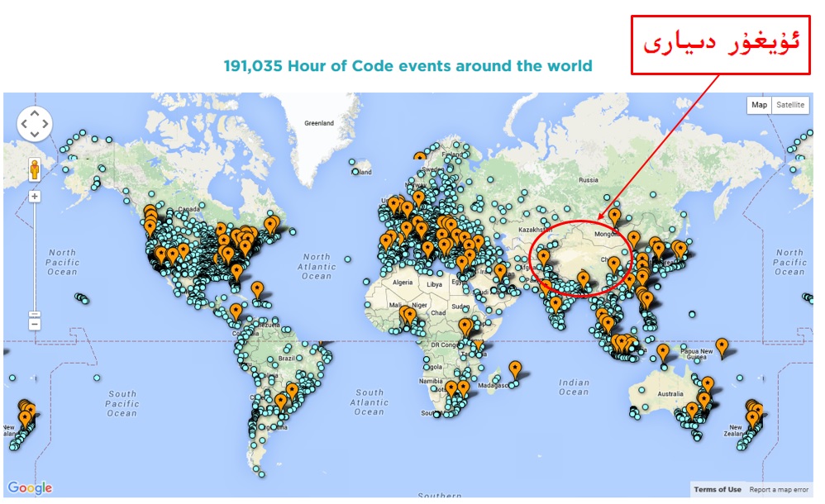The image size is (825, 504).
Task: Switch to the Map view tab
Action: [x=759, y=105]
